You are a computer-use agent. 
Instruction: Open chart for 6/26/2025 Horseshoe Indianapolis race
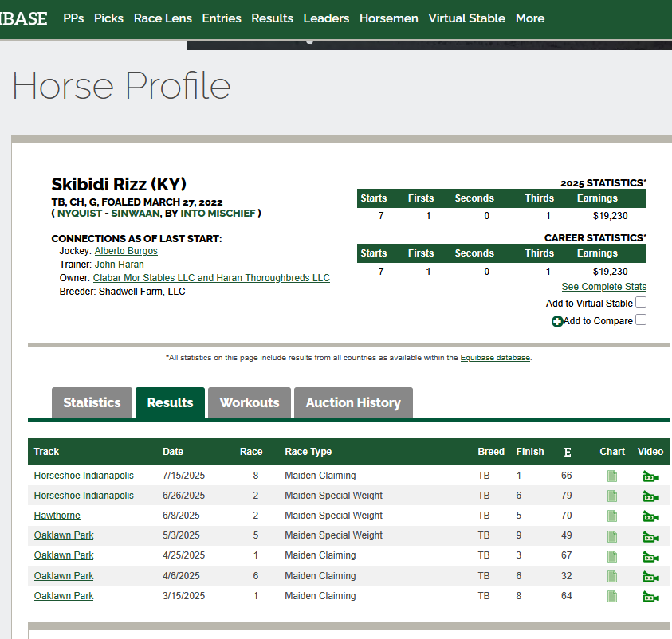click(x=612, y=496)
